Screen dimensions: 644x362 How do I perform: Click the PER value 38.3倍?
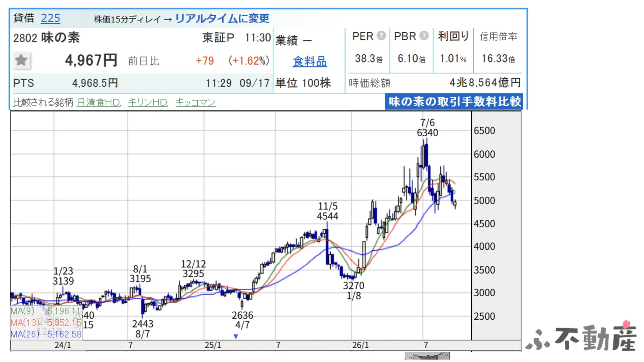coord(368,59)
